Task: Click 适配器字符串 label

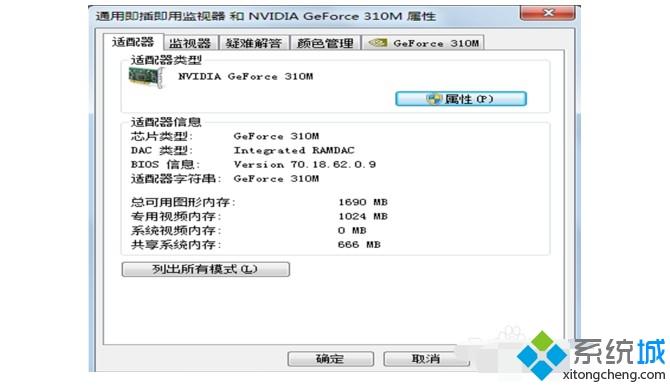Action: [x=176, y=179]
